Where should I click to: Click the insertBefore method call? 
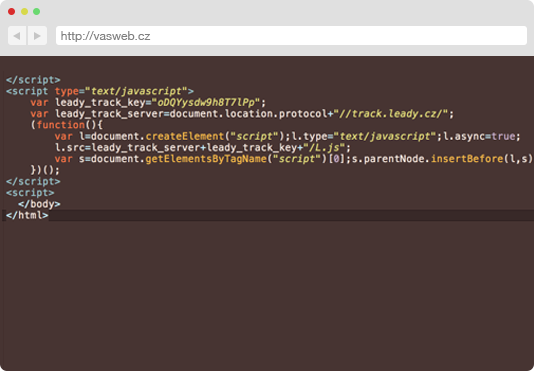click(468, 159)
